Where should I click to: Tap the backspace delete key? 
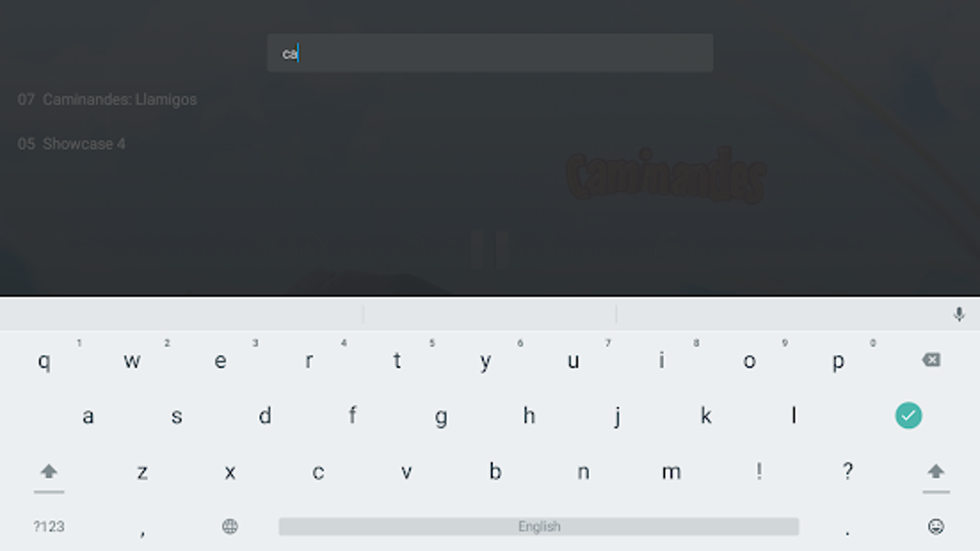(x=931, y=360)
